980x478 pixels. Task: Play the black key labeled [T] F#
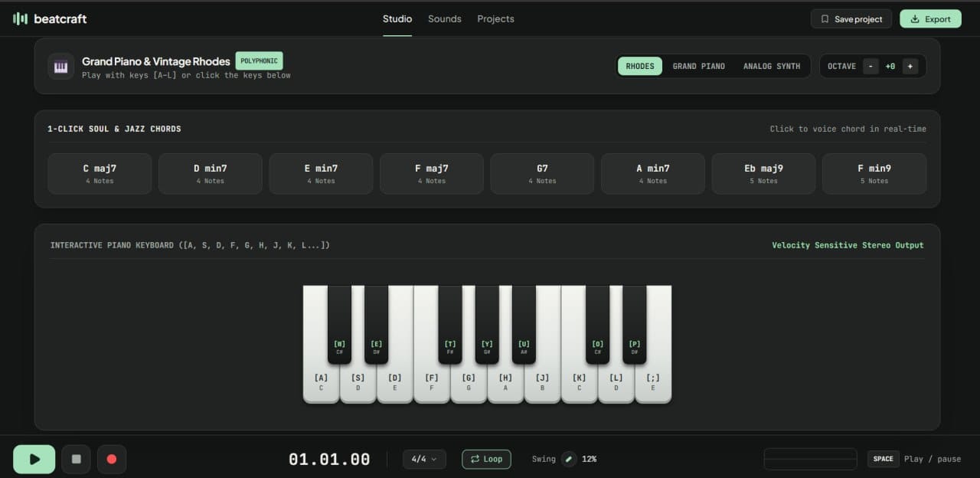(450, 325)
